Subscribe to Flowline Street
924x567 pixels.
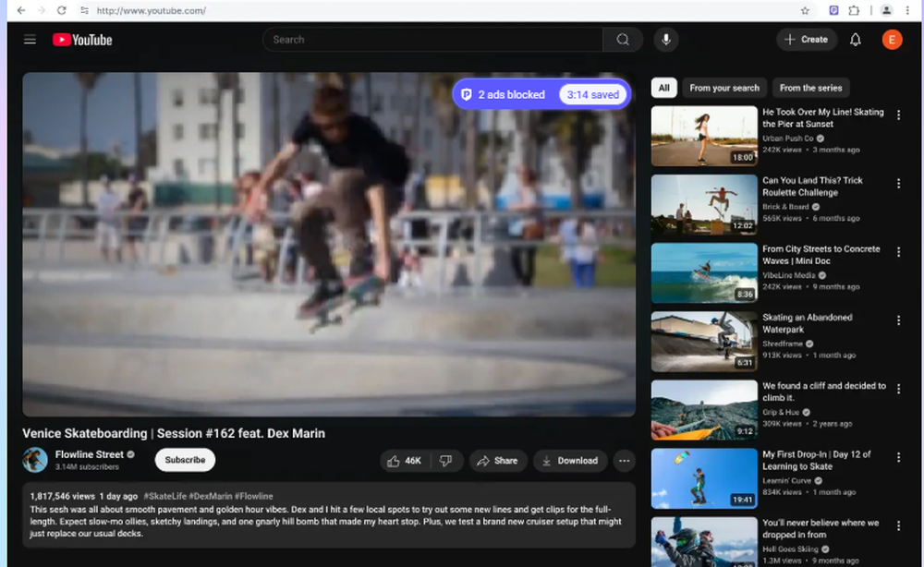tap(184, 460)
